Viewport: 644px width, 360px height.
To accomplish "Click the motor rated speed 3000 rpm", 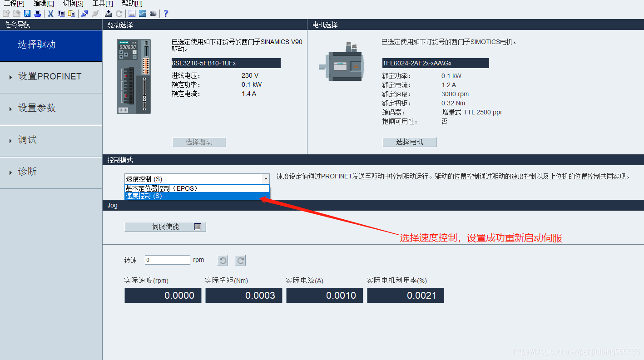I will 455,94.
